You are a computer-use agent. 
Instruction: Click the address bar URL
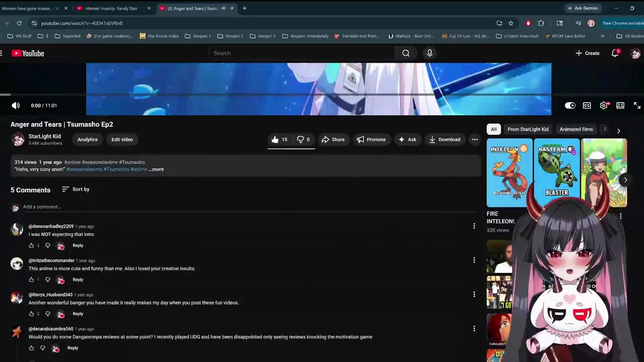(x=82, y=23)
